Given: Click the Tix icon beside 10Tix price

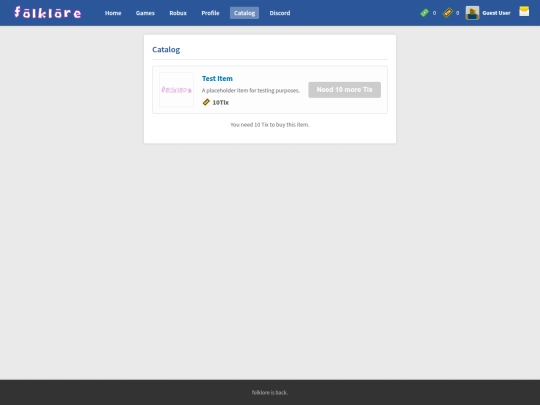Looking at the screenshot, I should [x=206, y=102].
